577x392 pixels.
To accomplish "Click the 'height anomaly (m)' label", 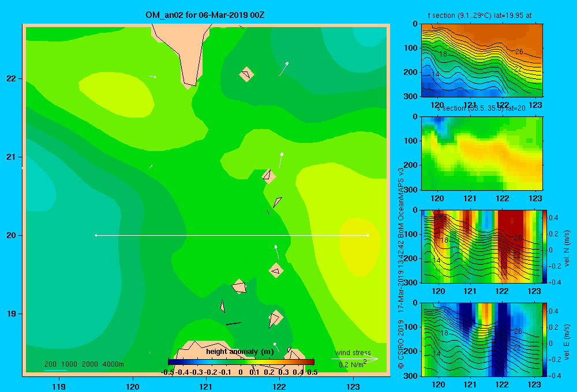I will [x=240, y=352].
